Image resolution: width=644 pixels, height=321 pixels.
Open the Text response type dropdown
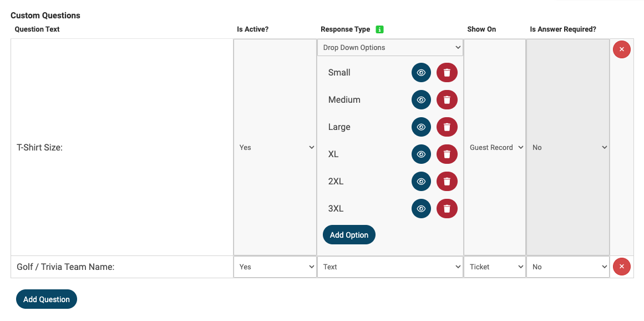pos(391,267)
